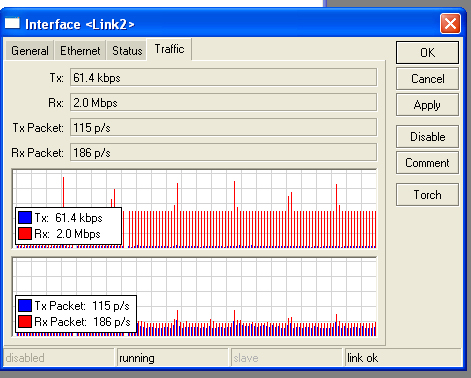
Task: Click the greyed 'disabled' status entry
Action: pyautogui.click(x=59, y=358)
